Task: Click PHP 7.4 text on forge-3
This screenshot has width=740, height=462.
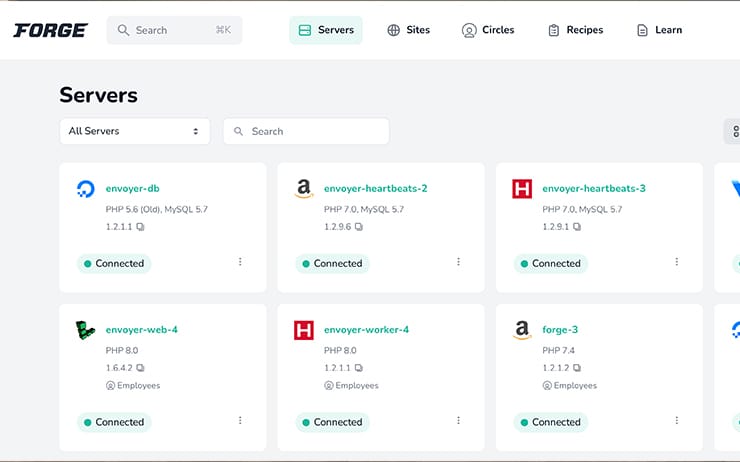Action: click(558, 350)
